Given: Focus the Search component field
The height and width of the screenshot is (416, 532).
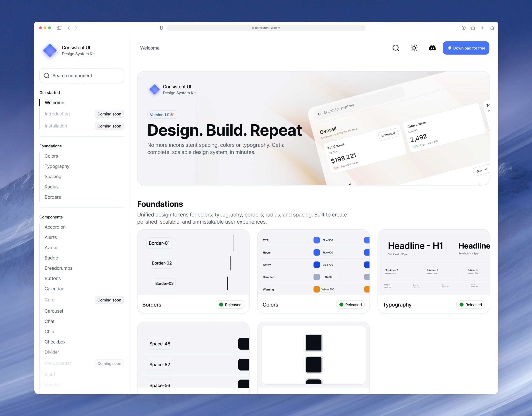Looking at the screenshot, I should click(82, 76).
